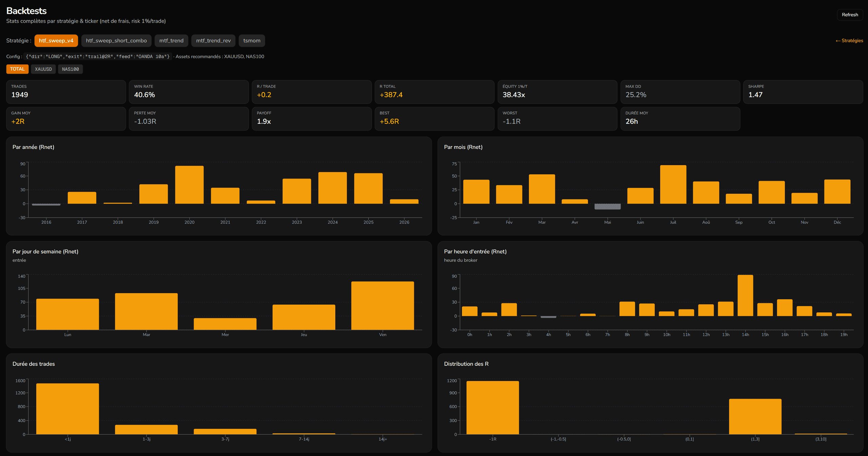Click the Ven bar in weekday chart

[x=382, y=305]
